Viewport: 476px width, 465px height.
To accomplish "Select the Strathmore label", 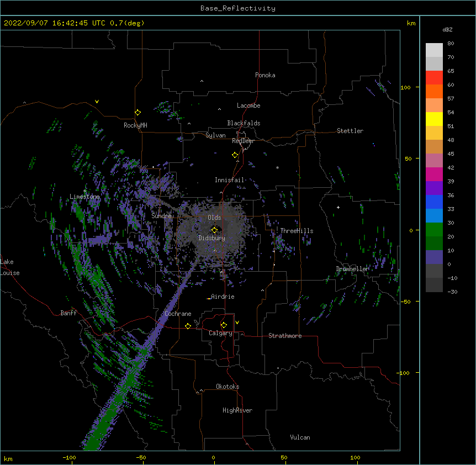I will coord(285,336).
